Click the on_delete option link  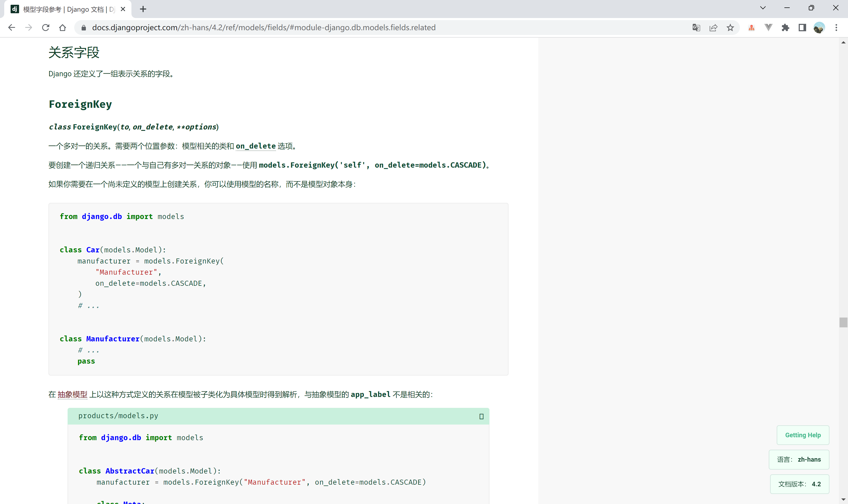[255, 146]
